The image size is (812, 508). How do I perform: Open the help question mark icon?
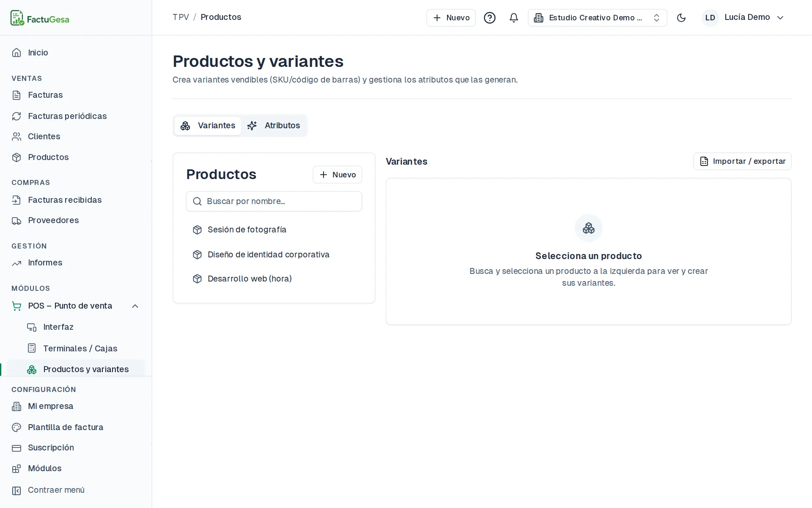pyautogui.click(x=489, y=18)
